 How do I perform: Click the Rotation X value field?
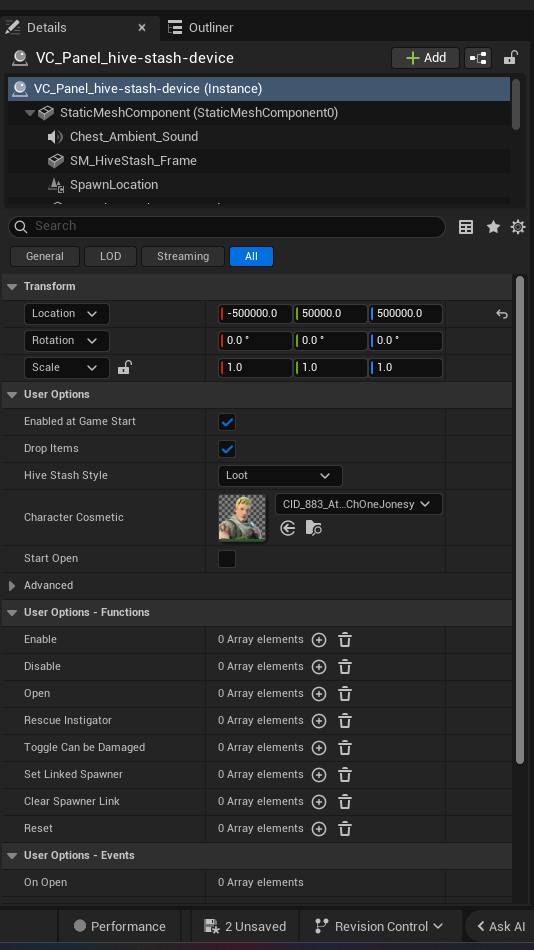(x=255, y=340)
